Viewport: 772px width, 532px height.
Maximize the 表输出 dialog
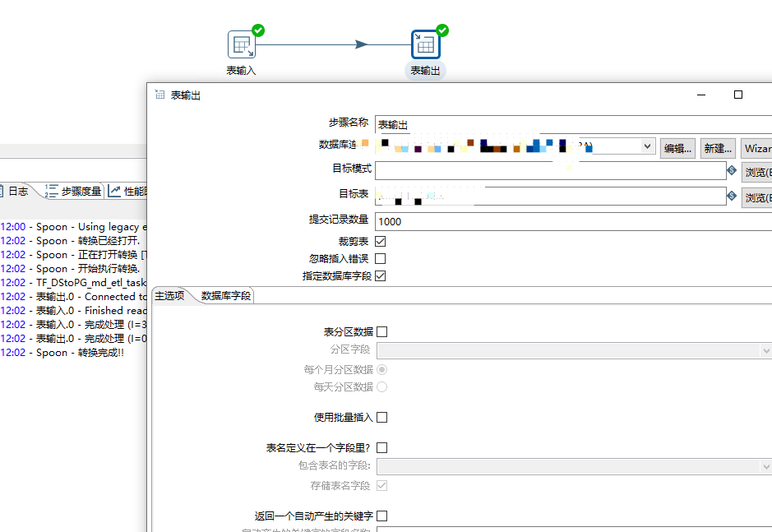click(x=738, y=95)
